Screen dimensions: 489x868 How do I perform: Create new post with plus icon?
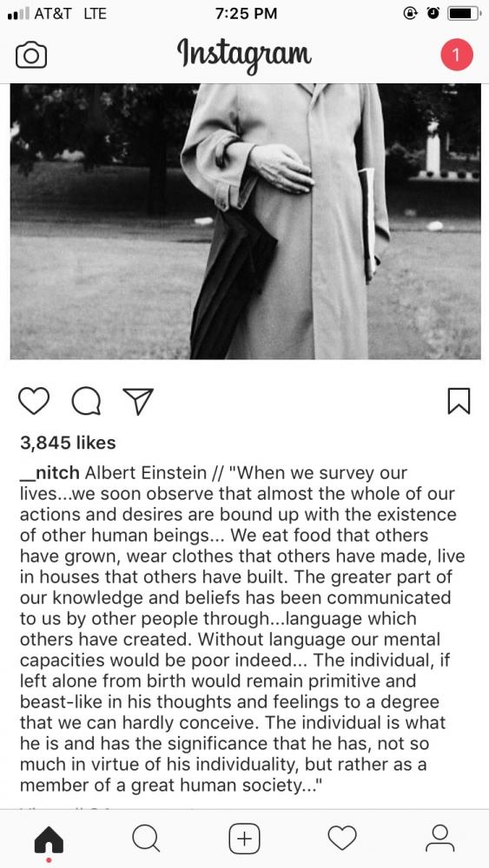coord(244,838)
